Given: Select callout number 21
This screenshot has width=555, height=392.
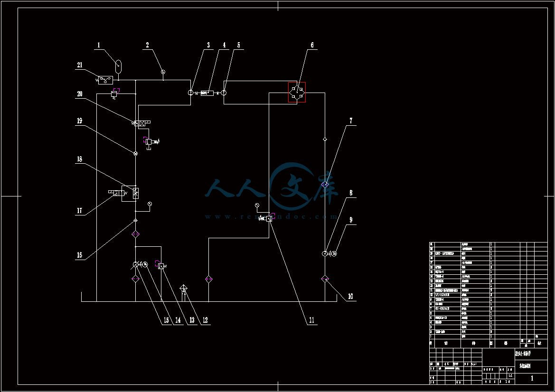Looking at the screenshot, I should (x=80, y=65).
